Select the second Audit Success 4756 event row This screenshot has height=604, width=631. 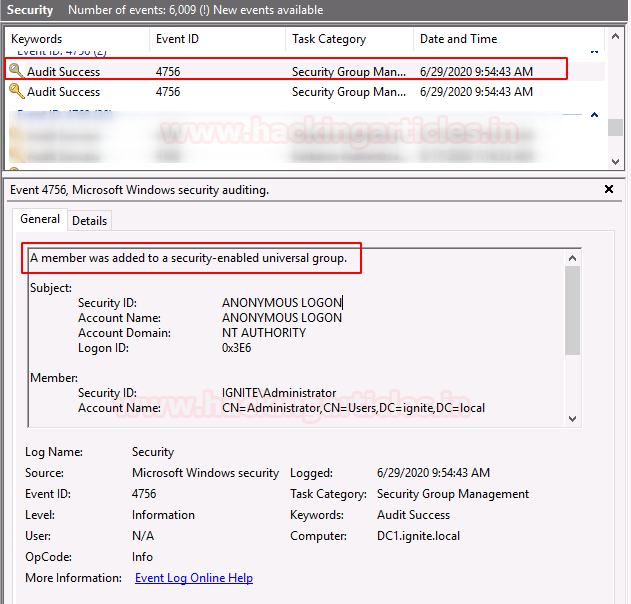tap(305, 92)
